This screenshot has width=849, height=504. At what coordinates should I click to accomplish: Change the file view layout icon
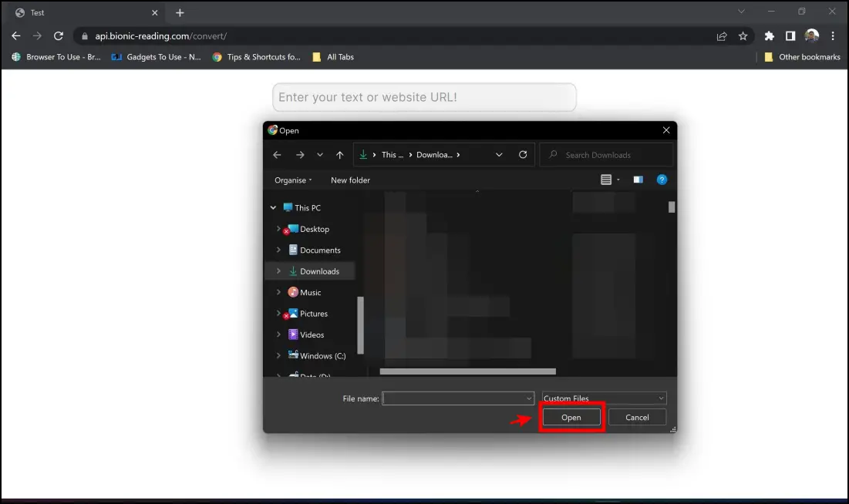tap(606, 180)
